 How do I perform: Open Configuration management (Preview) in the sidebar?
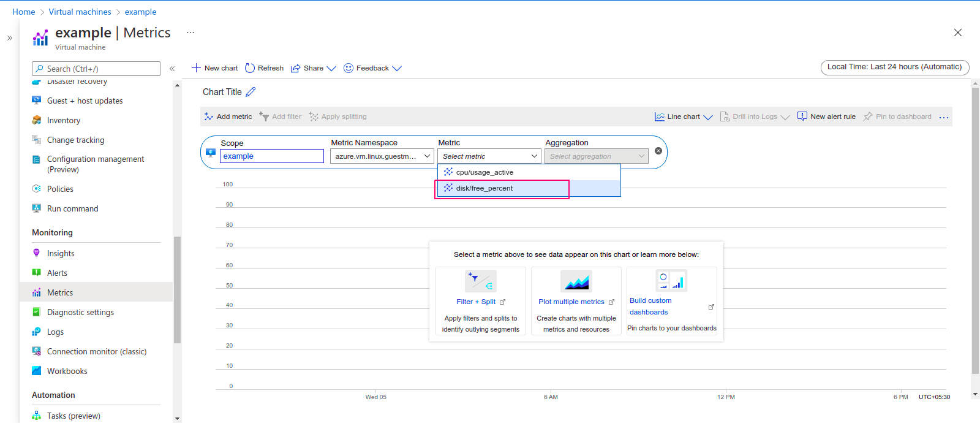[x=96, y=164]
